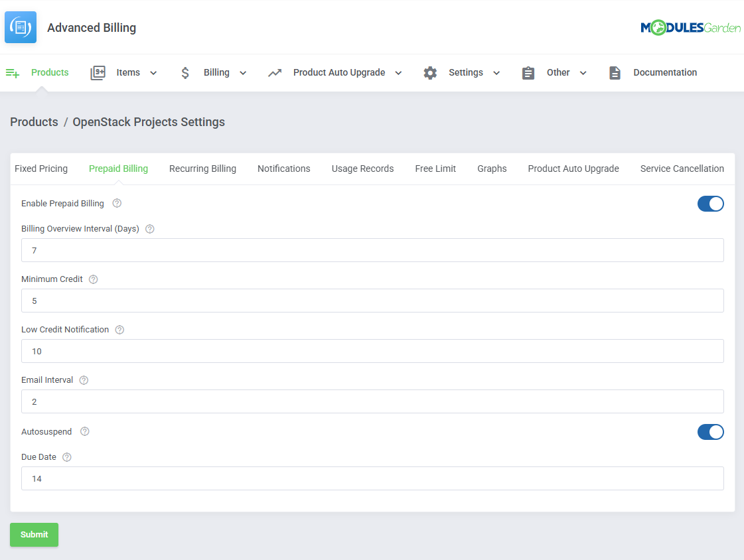Screen dimensions: 744x560
Task: Show help for Low Credit Notification
Action: click(119, 330)
